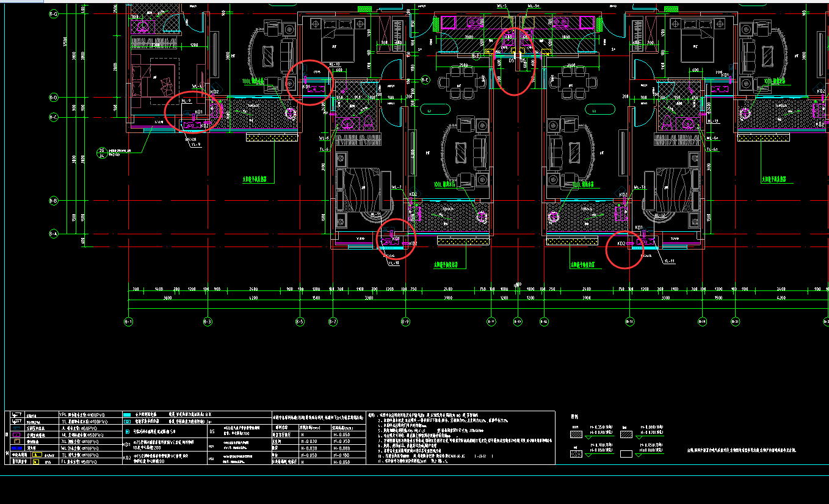Select the FL legend row text
Image resolution: width=829 pixels, height=504 pixels.
tap(79, 462)
